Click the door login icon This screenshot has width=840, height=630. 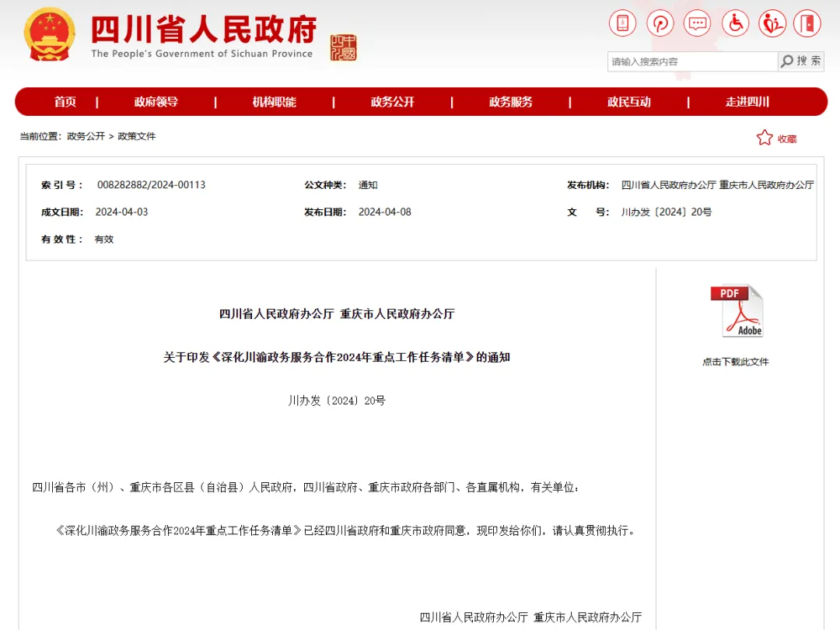[x=809, y=23]
